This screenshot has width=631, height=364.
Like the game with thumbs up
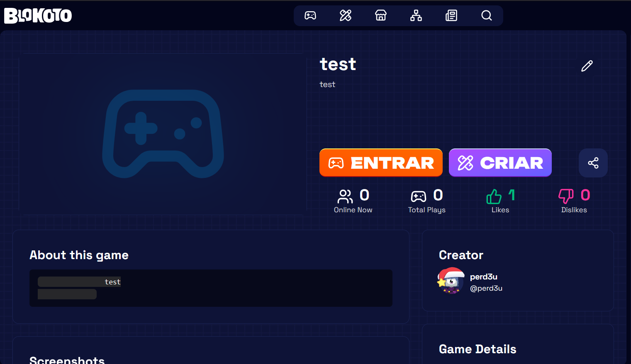[x=494, y=196]
